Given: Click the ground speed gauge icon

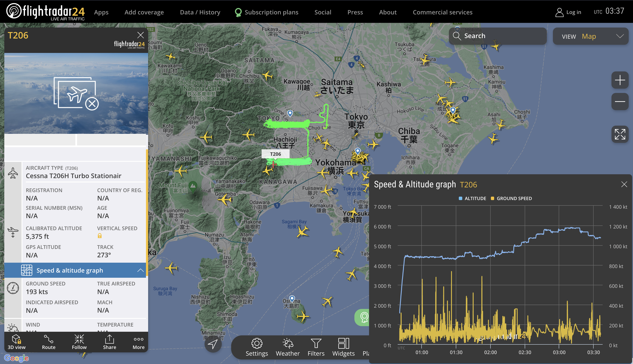Looking at the screenshot, I should click(13, 288).
